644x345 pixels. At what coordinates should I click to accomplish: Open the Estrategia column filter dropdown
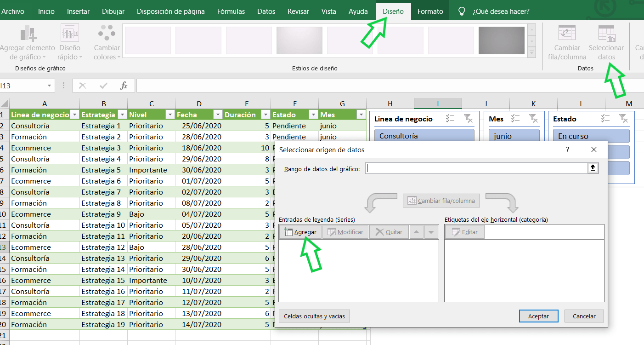tap(122, 115)
